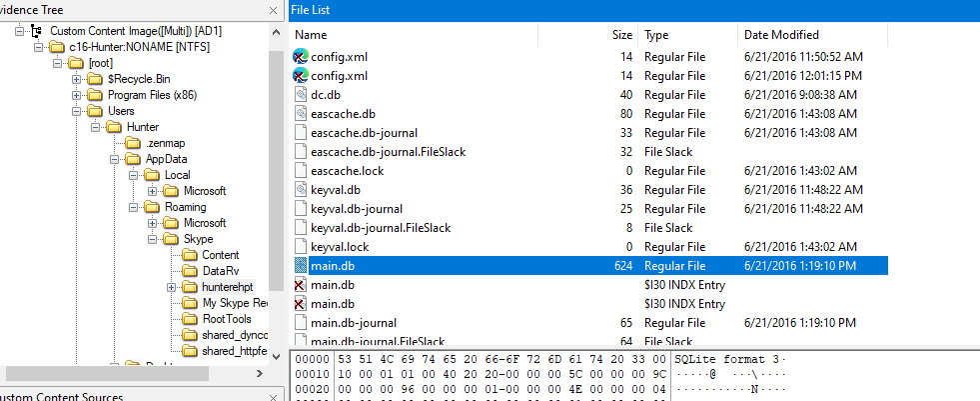Select the keyval.lock file icon
The image size is (980, 401).
point(300,247)
